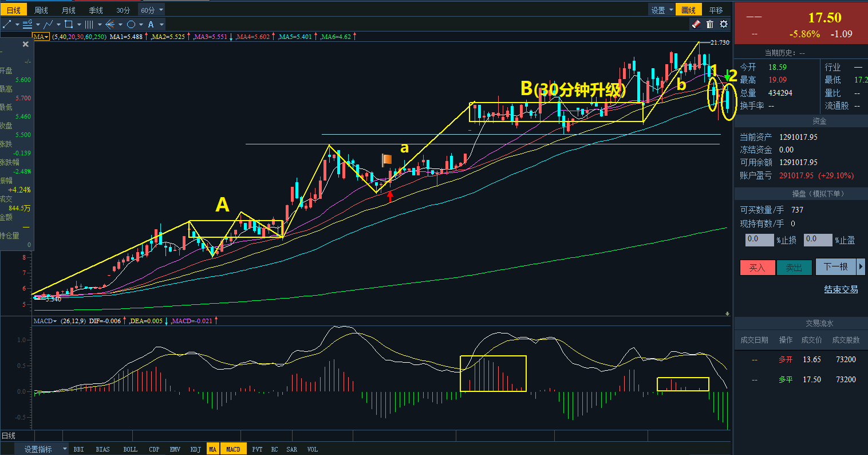
Task: Click the green 卖出 sell button
Action: (794, 267)
